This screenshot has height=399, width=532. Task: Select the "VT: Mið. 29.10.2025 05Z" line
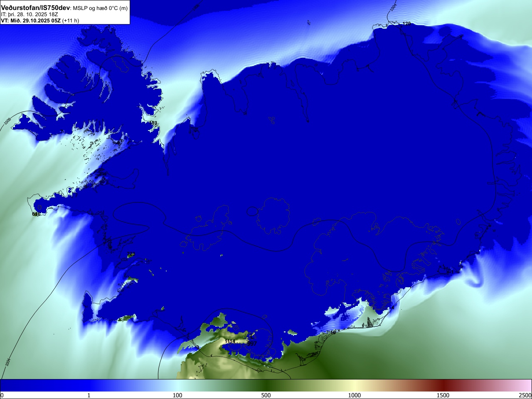31,20
